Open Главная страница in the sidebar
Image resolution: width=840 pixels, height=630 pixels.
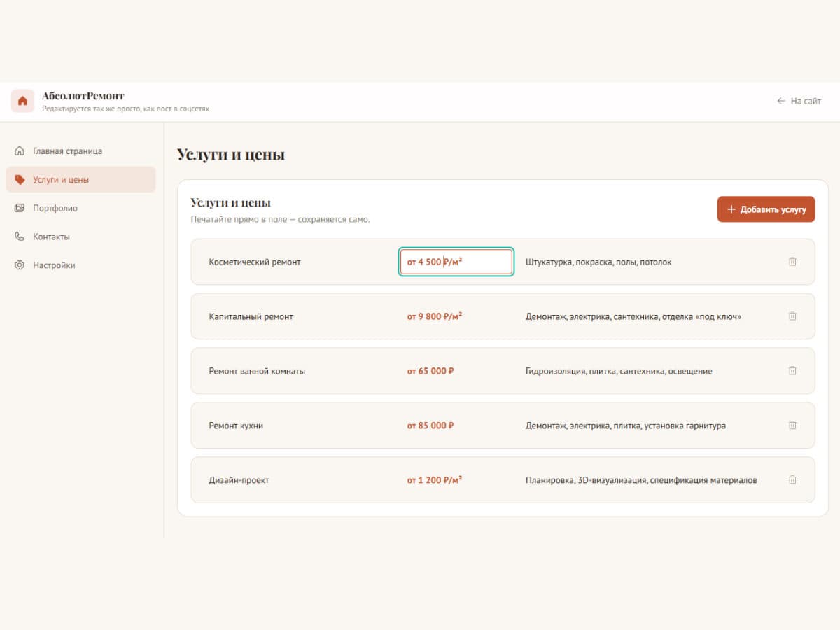coord(80,150)
